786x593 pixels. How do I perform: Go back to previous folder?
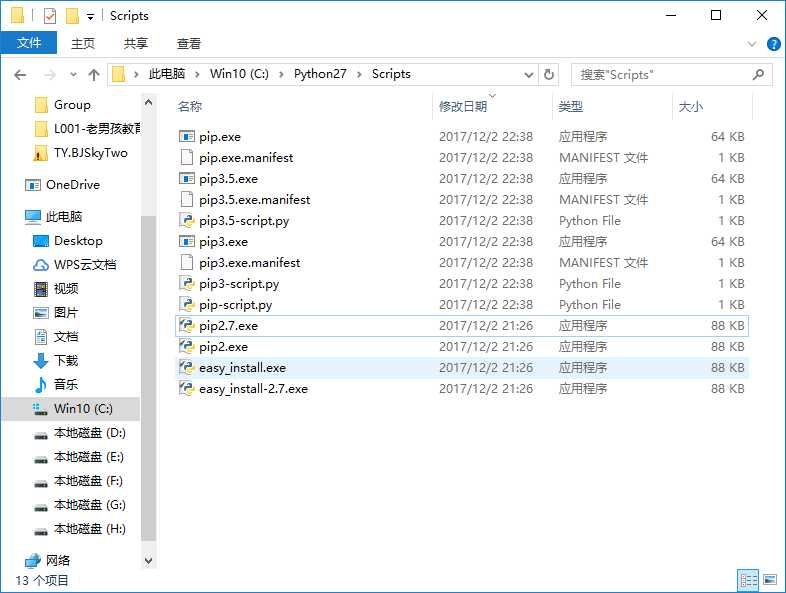point(20,75)
